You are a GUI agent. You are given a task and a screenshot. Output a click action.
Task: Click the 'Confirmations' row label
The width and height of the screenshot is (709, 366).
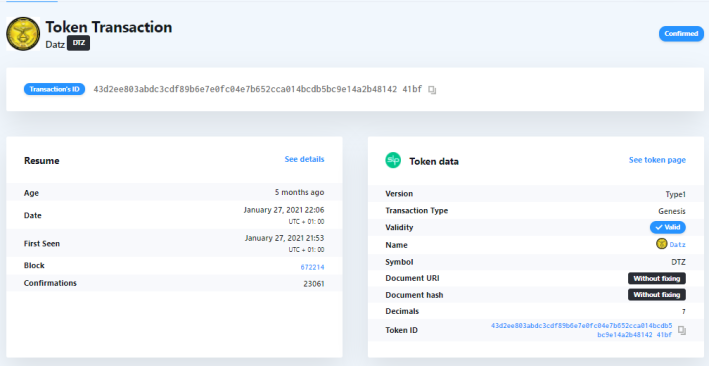(x=50, y=283)
